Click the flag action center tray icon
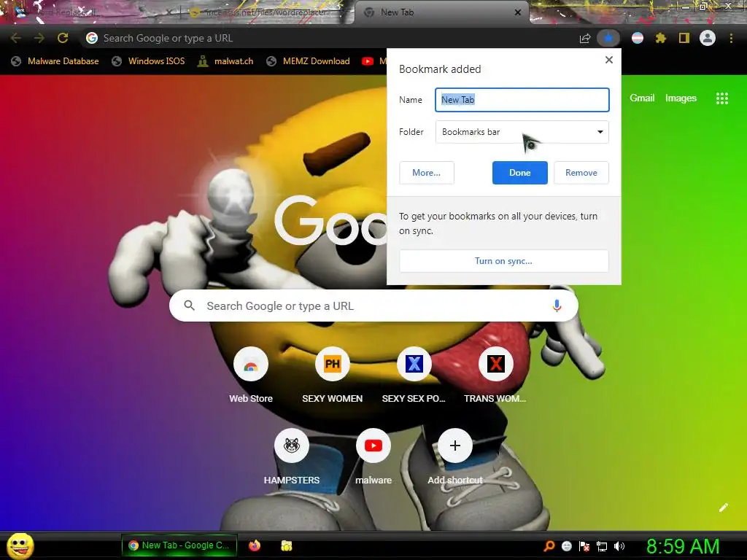This screenshot has width=747, height=560. coord(584,546)
